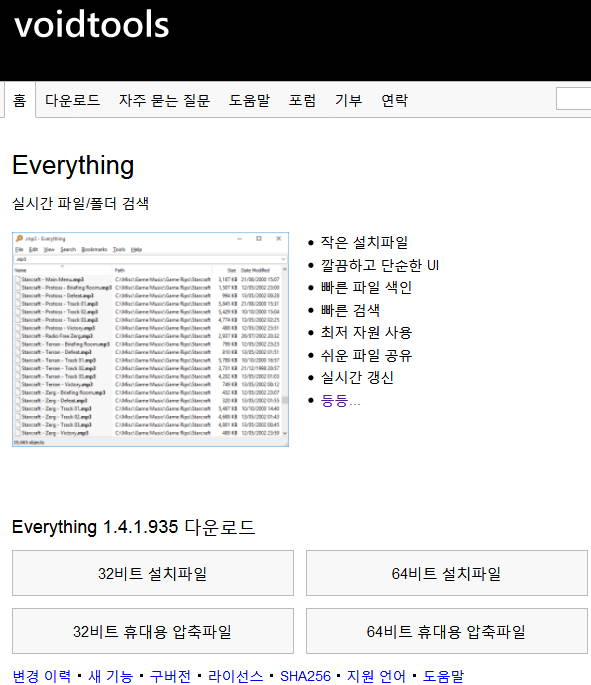Click the 실시간 파일/폴더 검색 subtitle
591x685 pixels.
point(80,203)
